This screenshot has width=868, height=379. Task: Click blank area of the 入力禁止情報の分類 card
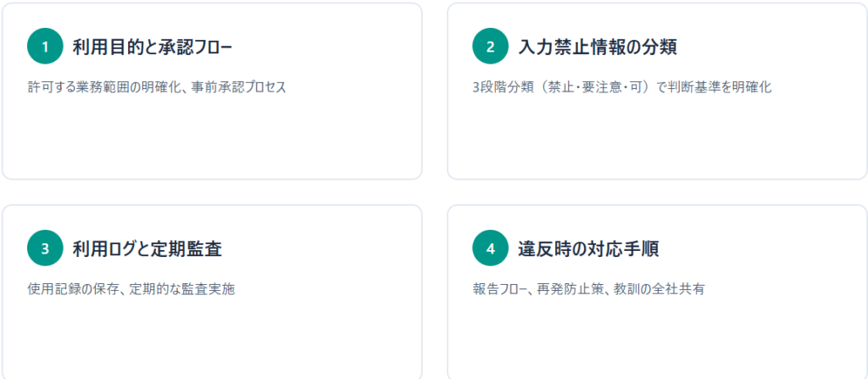coord(657,140)
